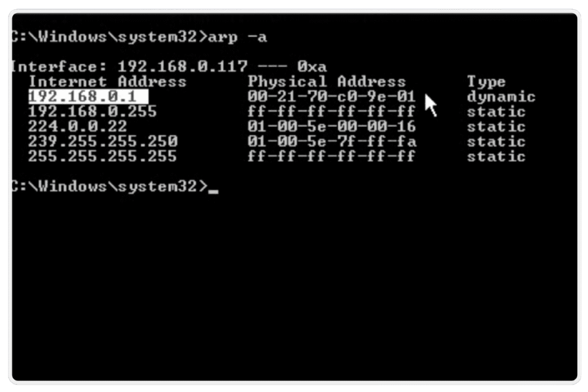Click the first C:\Windows\system32 prompt text
Screen dimensions: 588x392
[109, 37]
